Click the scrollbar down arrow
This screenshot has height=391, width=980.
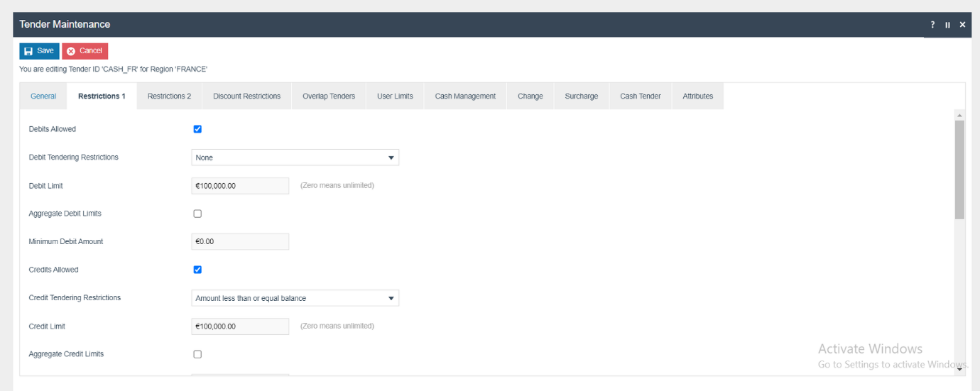click(x=959, y=369)
